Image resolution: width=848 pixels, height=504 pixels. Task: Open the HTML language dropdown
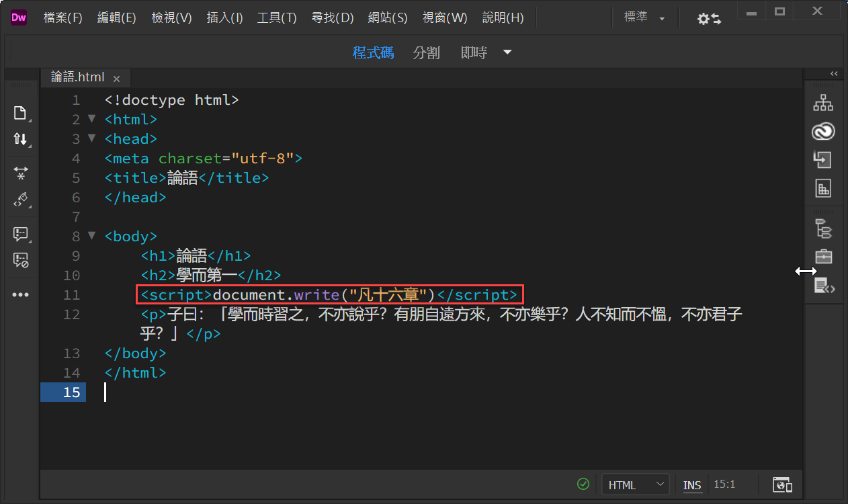click(635, 485)
